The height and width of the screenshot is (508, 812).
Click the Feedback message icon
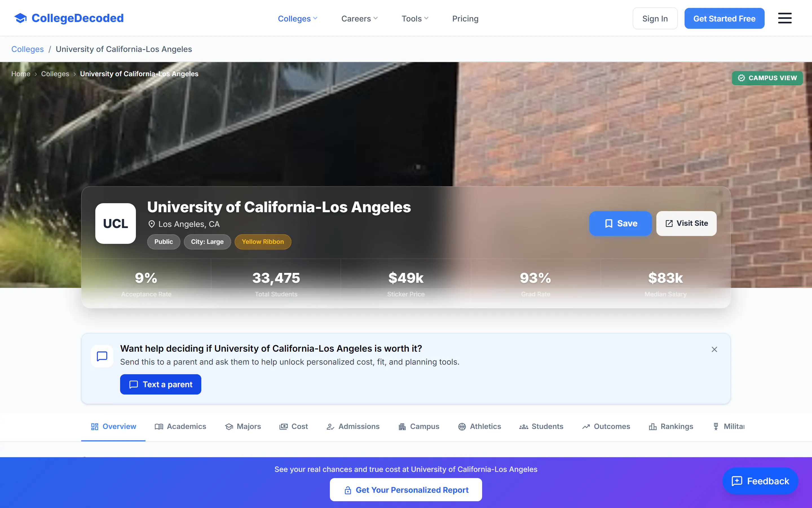[x=737, y=481]
